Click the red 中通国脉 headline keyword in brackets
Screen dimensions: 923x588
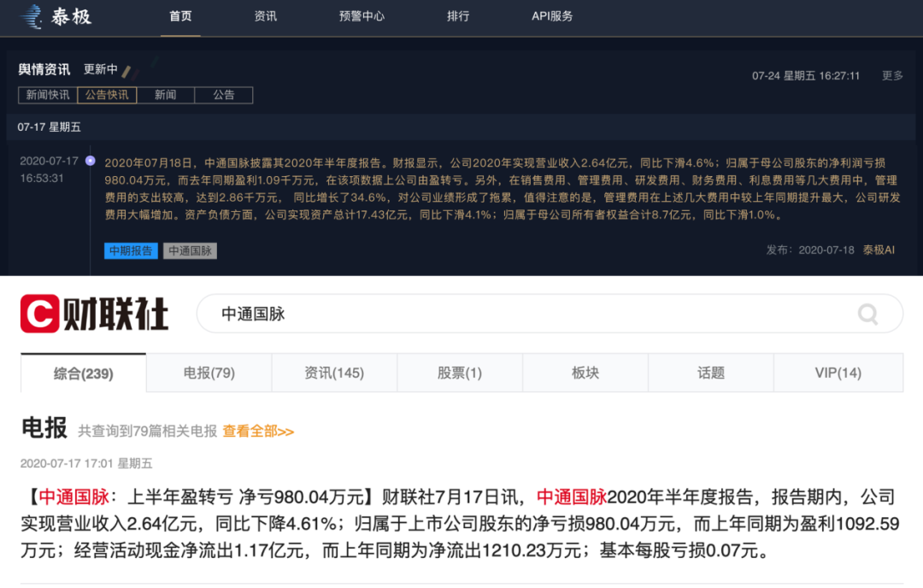[74, 497]
